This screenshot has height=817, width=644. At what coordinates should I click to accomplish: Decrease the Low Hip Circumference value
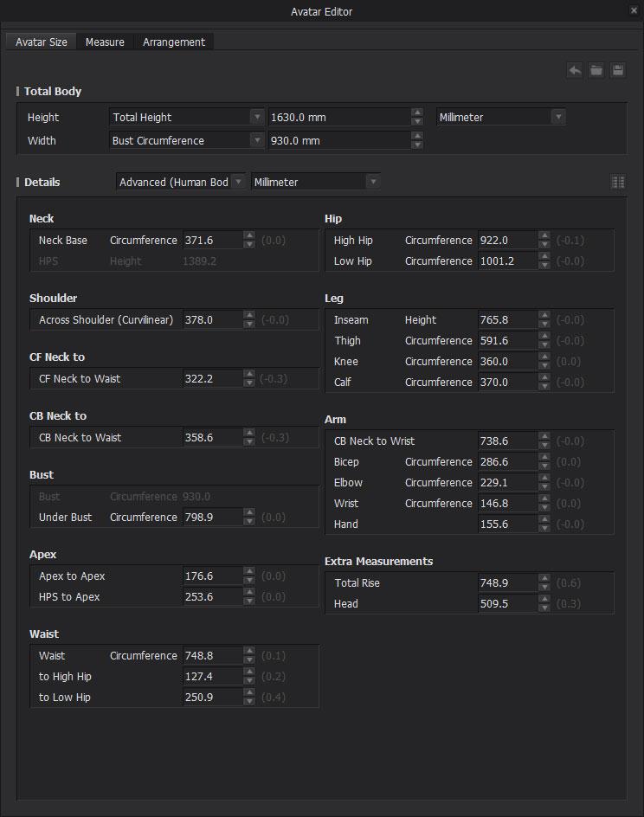click(544, 265)
